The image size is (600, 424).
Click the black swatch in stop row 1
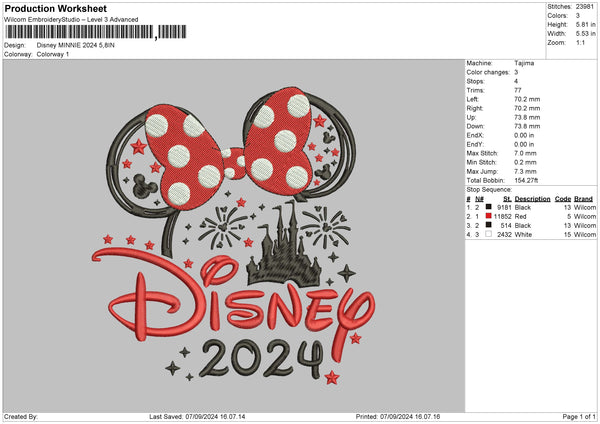[489, 207]
